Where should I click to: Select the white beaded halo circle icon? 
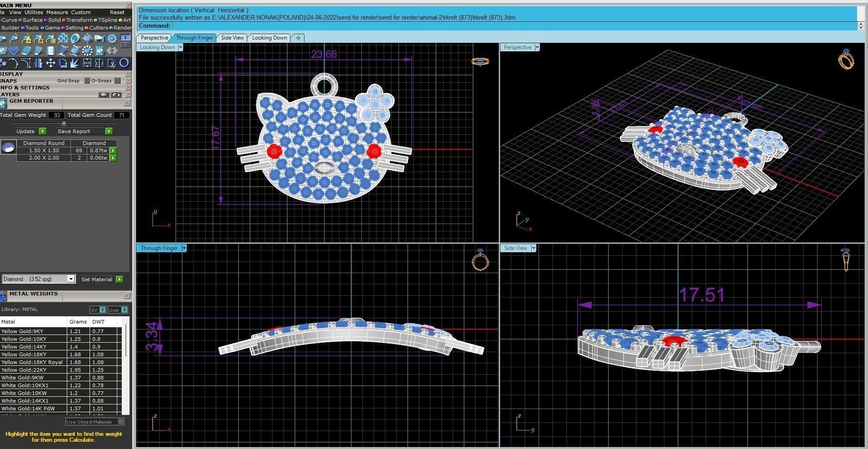click(87, 50)
